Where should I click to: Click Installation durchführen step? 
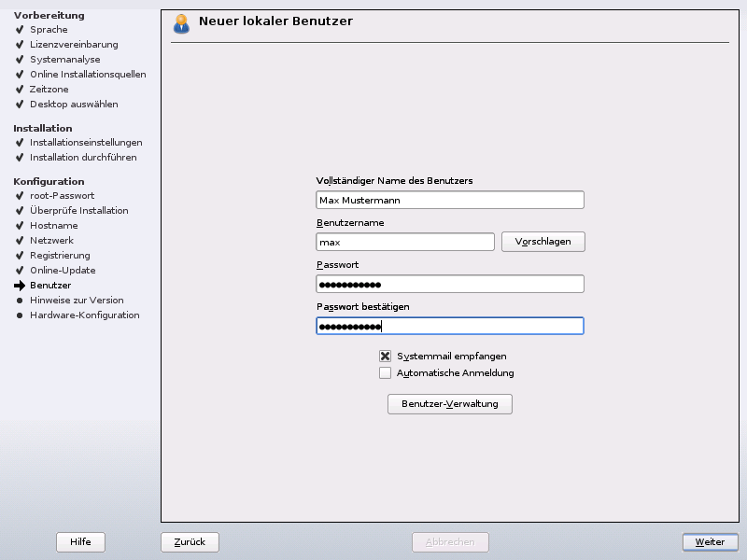83,157
